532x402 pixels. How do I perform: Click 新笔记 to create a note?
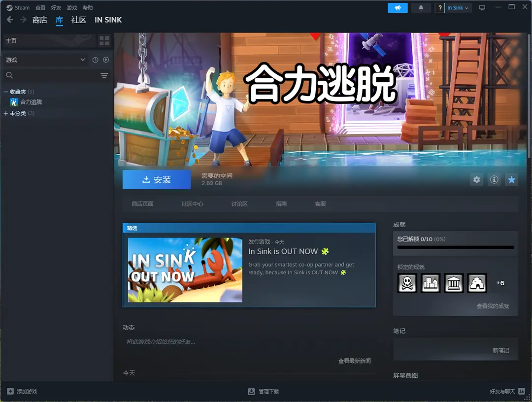coord(501,350)
